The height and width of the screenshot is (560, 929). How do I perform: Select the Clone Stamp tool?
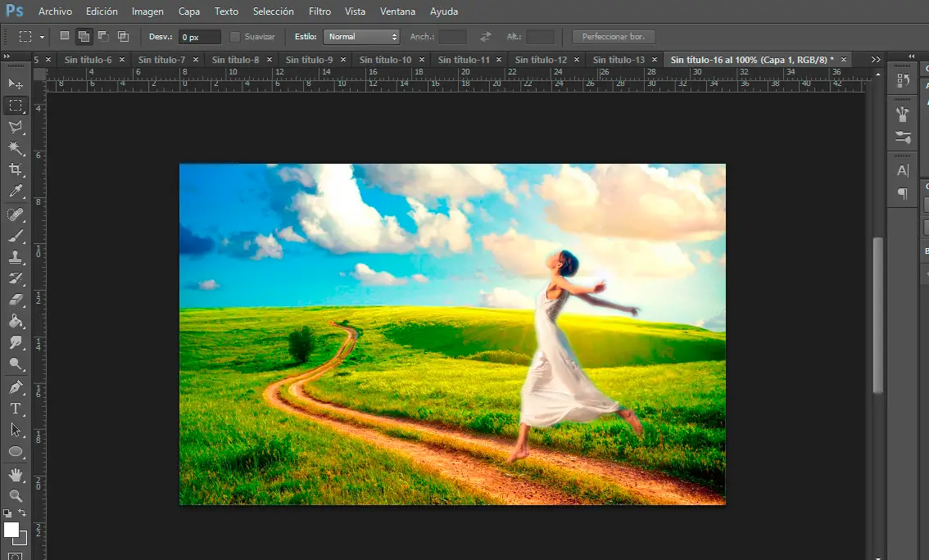[x=16, y=257]
